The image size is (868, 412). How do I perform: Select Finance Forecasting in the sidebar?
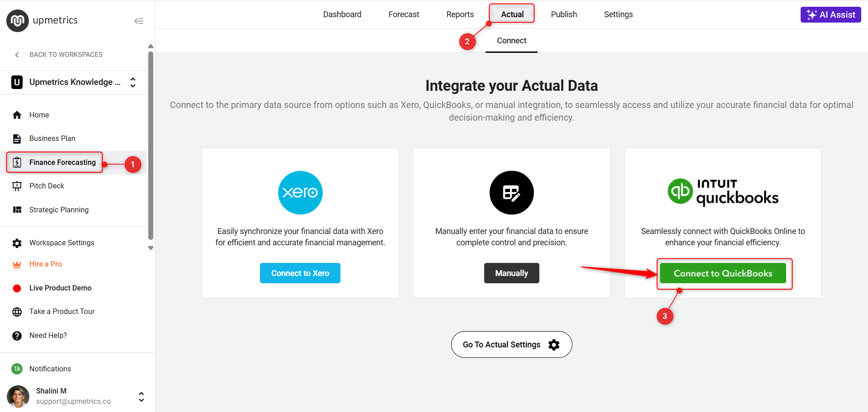pos(73,162)
